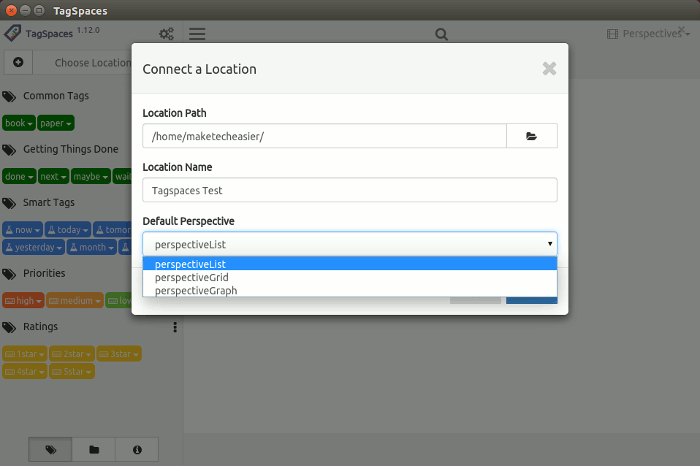Click the Priorities group tag icon
The height and width of the screenshot is (466, 700).
pos(9,274)
